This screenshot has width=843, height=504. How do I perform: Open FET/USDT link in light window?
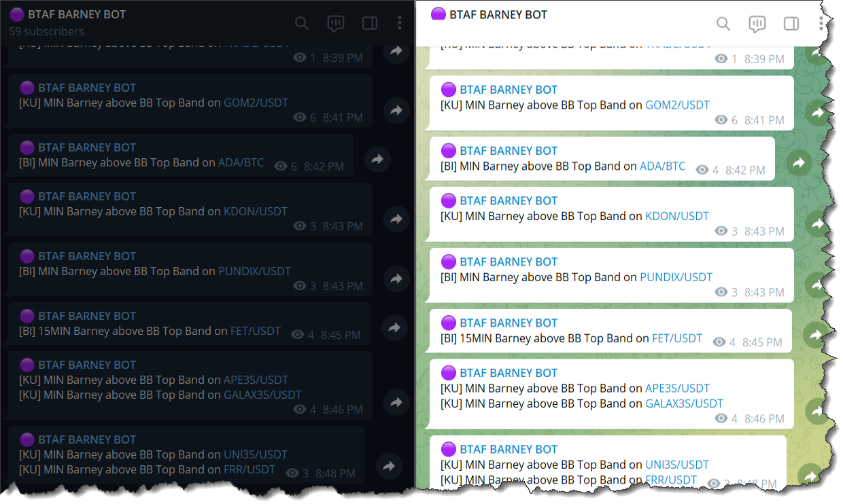click(x=677, y=338)
